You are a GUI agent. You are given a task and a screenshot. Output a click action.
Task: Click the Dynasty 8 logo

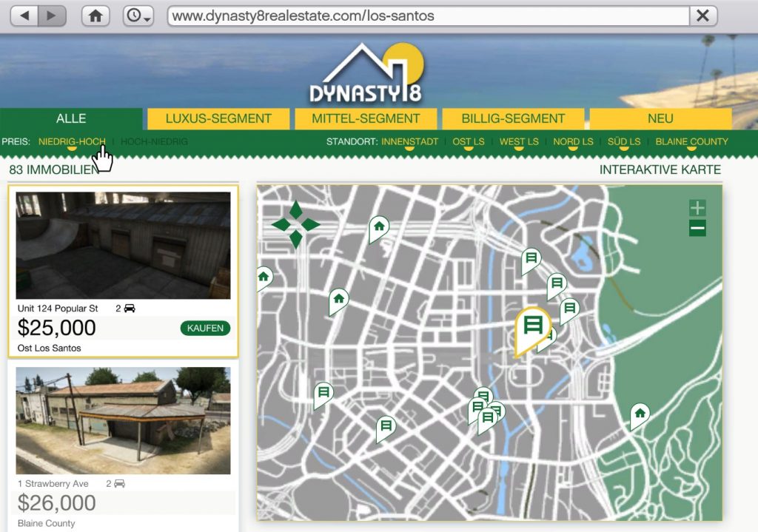tap(369, 73)
